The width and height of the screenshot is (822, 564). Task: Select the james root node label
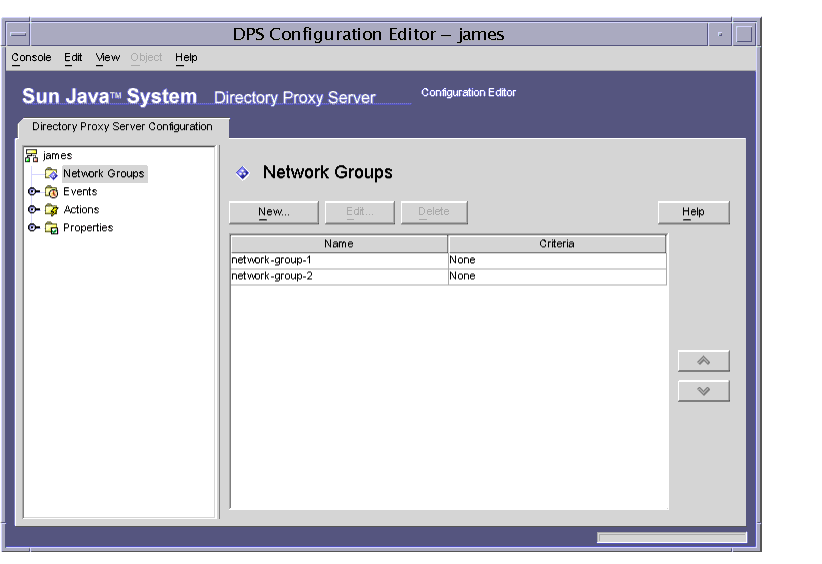tap(58, 156)
